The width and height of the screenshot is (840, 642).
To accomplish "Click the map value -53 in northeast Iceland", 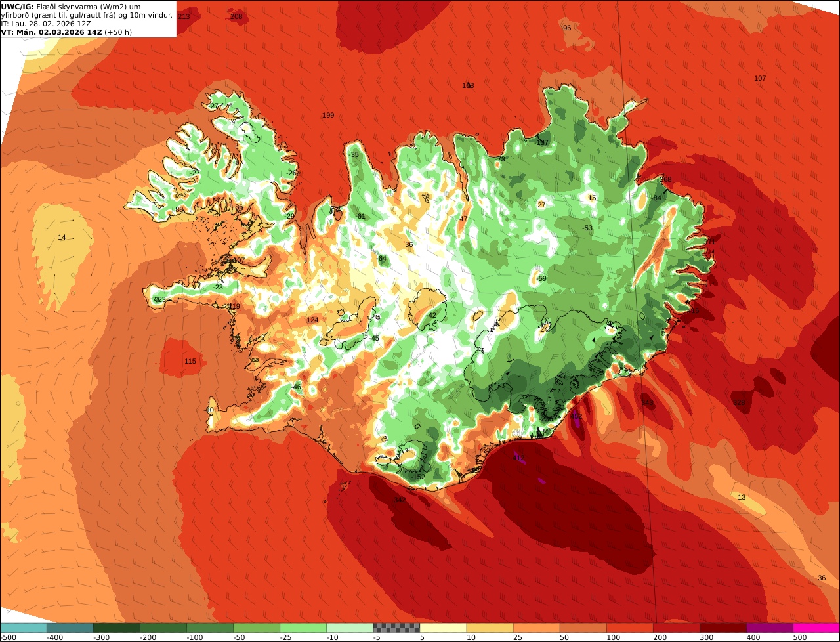I will [x=587, y=228].
